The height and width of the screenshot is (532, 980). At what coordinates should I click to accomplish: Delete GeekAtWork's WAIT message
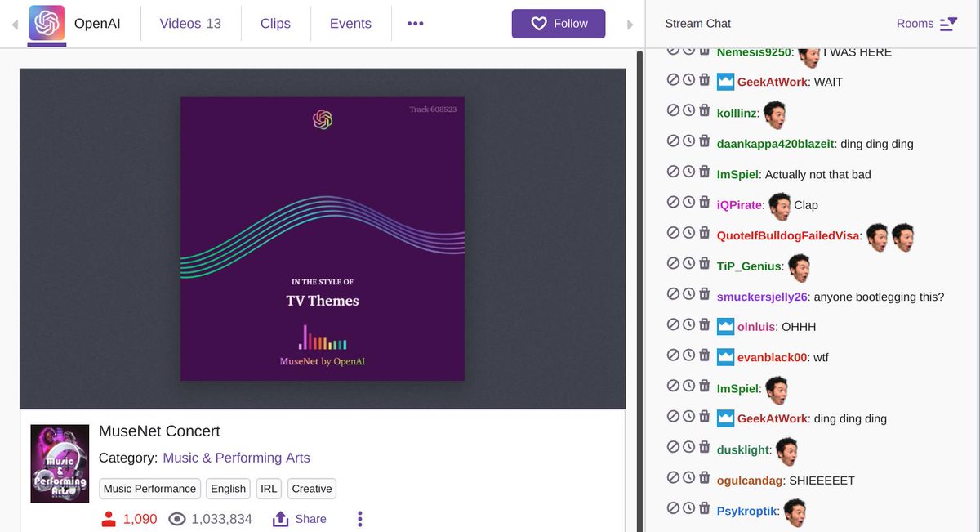tap(704, 80)
